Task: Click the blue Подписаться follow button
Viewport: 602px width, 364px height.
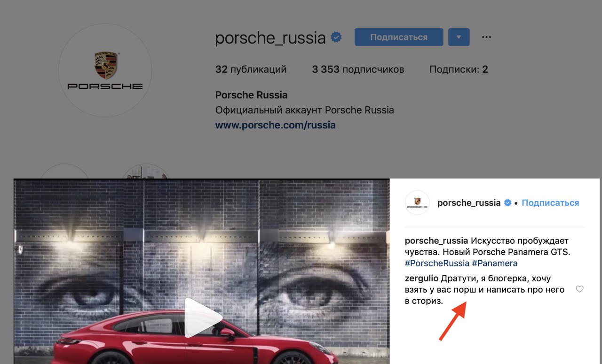Action: coord(399,37)
